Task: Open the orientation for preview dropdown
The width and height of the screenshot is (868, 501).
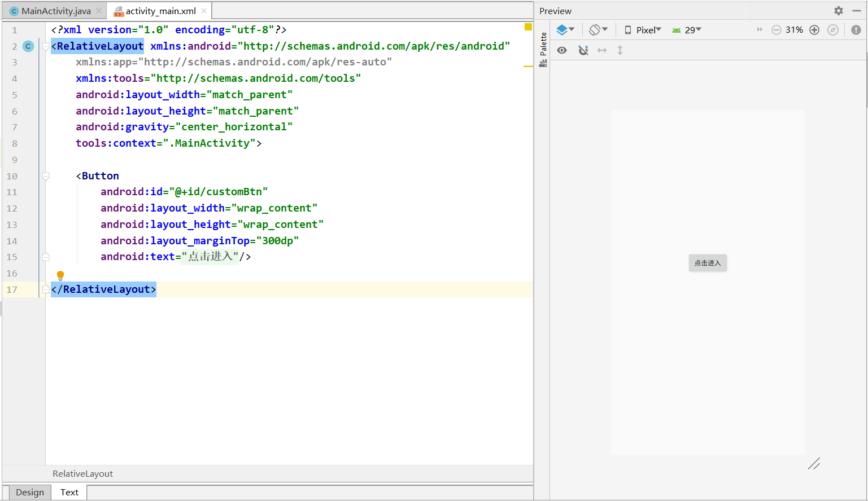Action: point(598,30)
